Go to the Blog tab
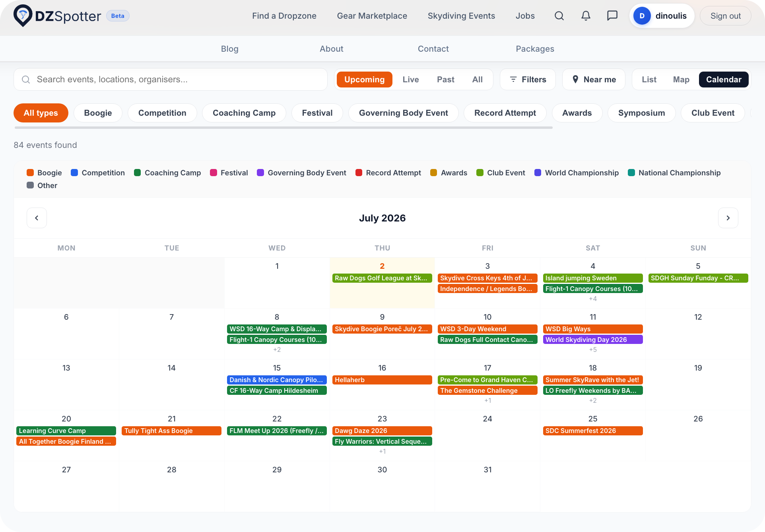Screen dimensions: 765x532 coord(230,49)
